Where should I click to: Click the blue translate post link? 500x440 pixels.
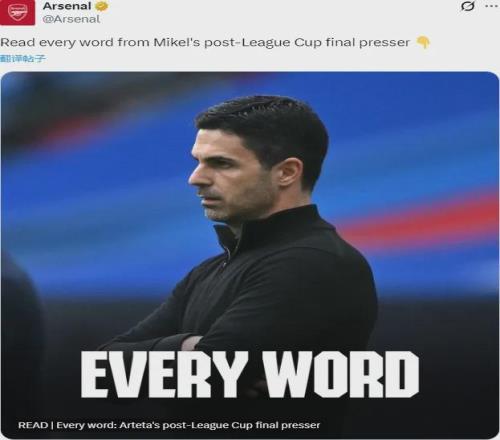(x=23, y=59)
